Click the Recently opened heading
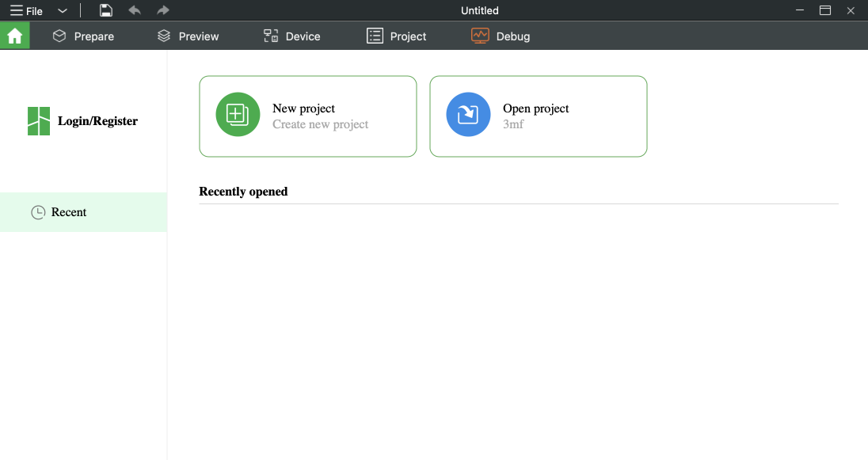868x460 pixels. (244, 192)
